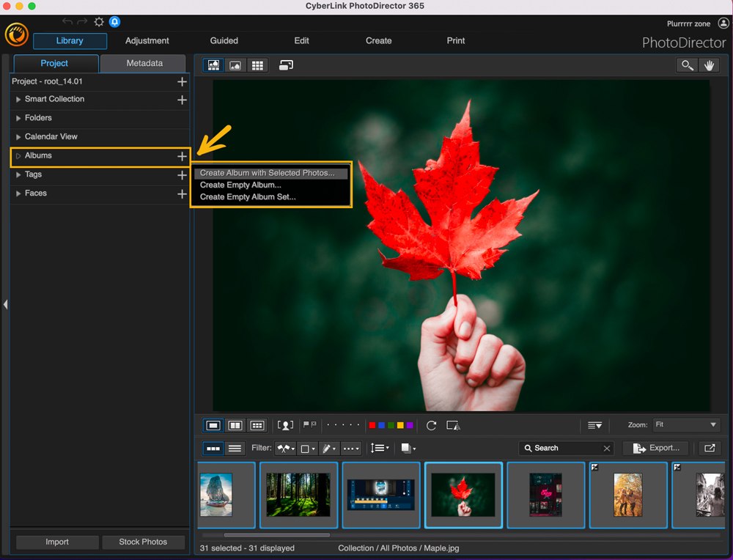The image size is (733, 560).
Task: Select the Hand pan tool
Action: pos(709,65)
